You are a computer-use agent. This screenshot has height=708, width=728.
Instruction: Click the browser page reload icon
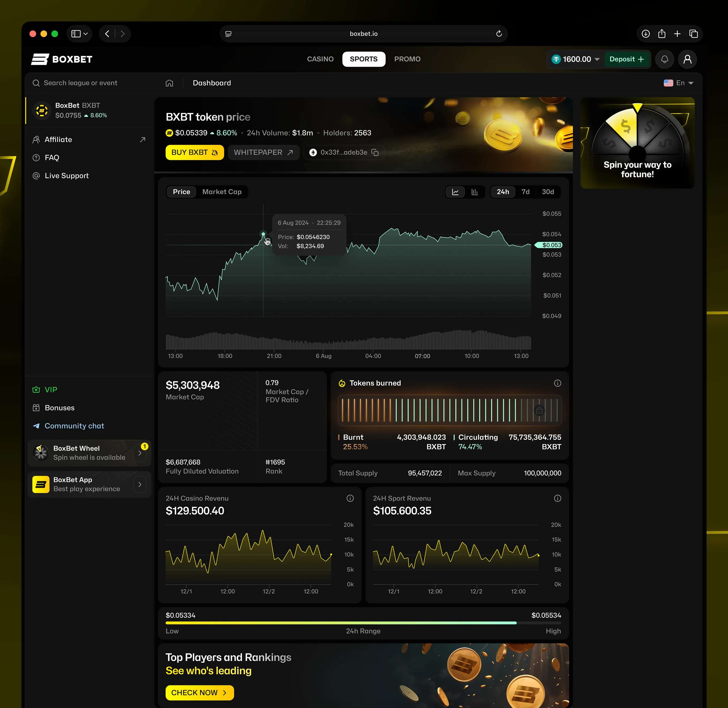pos(499,34)
